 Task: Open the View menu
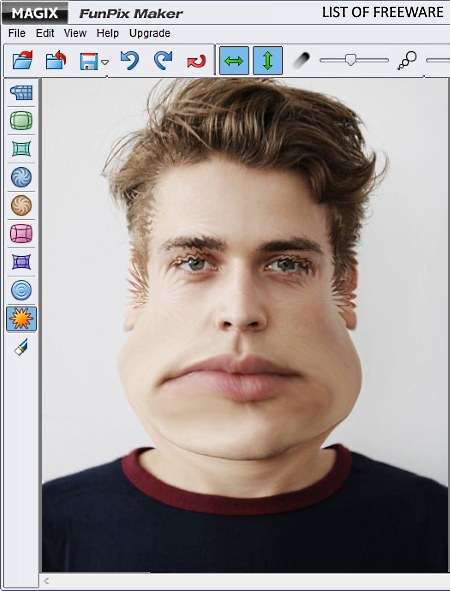[75, 33]
